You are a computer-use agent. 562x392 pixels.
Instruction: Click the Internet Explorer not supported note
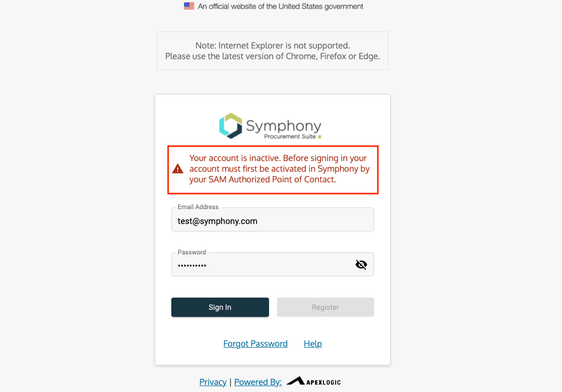tap(272, 51)
